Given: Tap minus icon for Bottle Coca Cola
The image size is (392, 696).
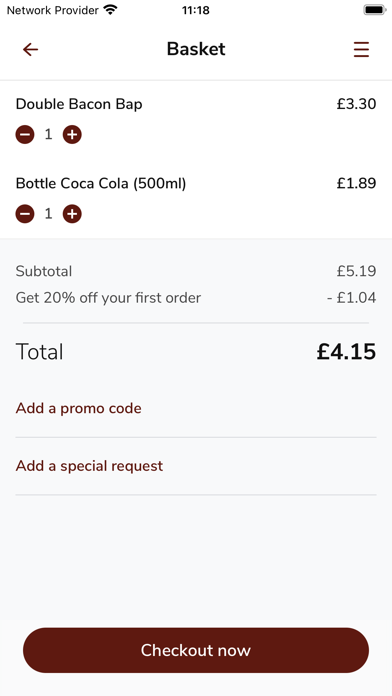Looking at the screenshot, I should click(x=25, y=214).
